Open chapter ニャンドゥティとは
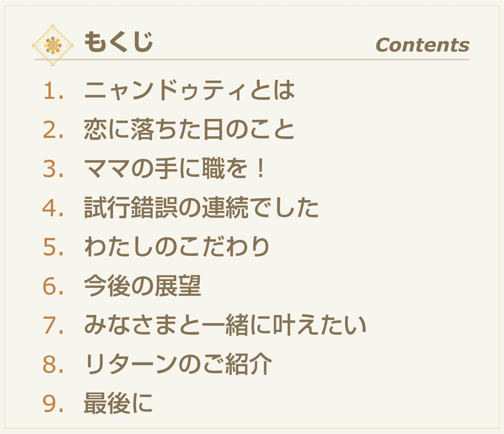 coord(189,90)
